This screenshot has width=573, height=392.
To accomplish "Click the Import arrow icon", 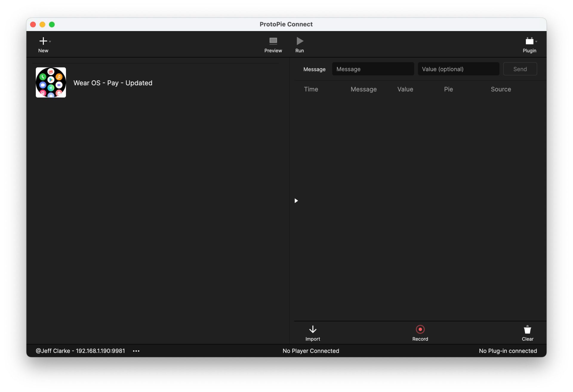I will 312,329.
